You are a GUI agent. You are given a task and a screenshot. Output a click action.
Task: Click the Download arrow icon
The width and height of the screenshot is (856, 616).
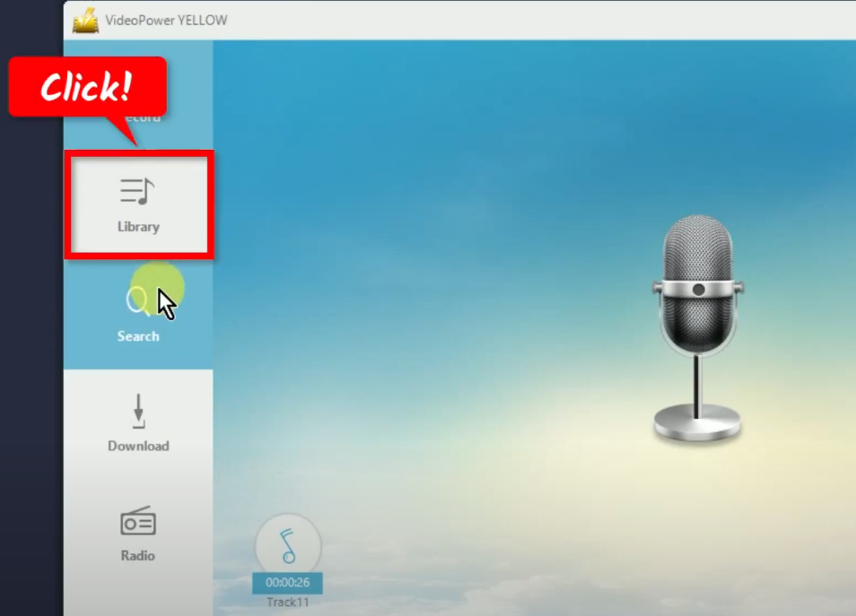pos(138,412)
